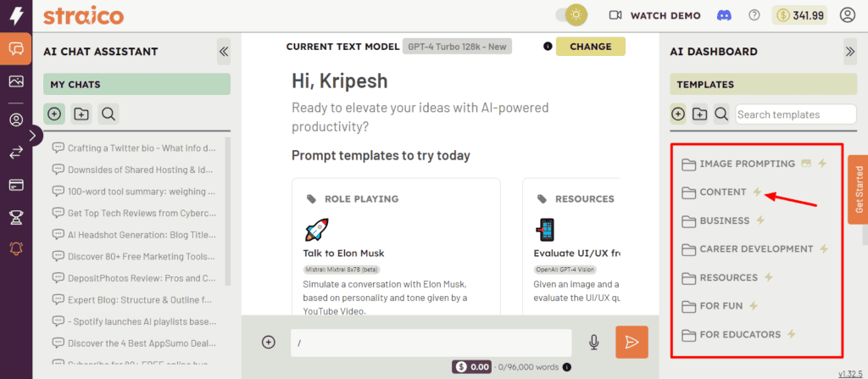The width and height of the screenshot is (868, 379).
Task: Collapse the AI Dashboard panel
Action: click(850, 52)
